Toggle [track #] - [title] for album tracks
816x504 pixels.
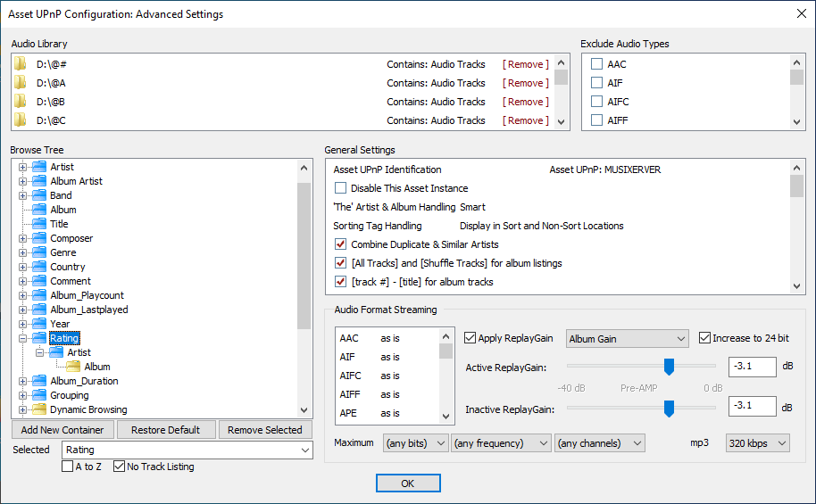(340, 281)
